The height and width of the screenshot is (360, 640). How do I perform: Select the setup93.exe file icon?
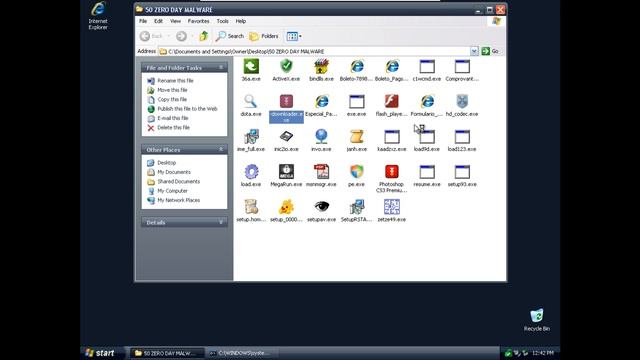[x=462, y=172]
